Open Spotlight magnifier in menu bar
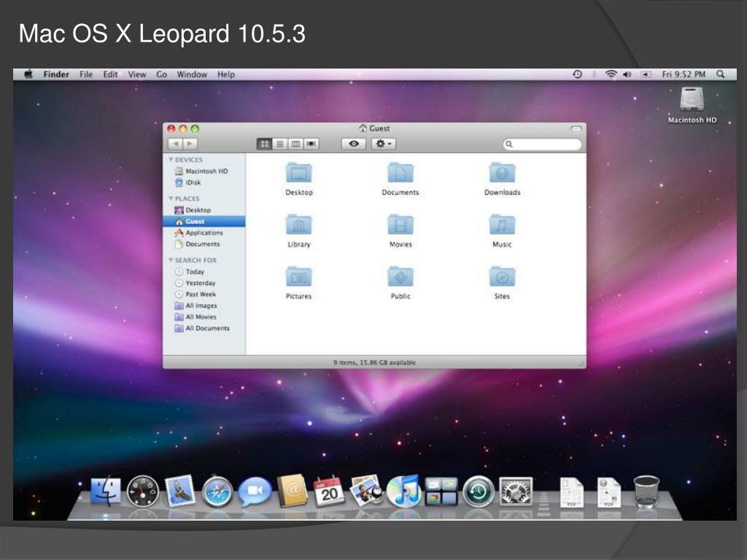Screen dimensions: 747x560 [x=720, y=74]
